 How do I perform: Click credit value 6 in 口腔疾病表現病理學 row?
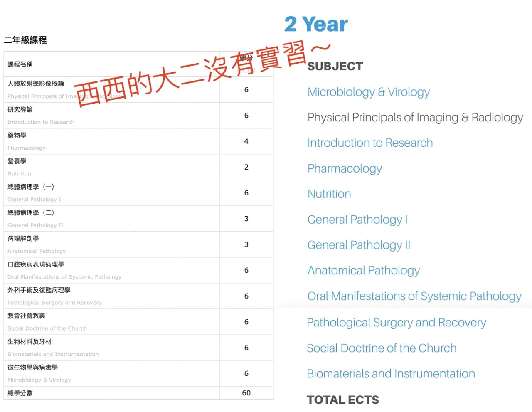(246, 270)
